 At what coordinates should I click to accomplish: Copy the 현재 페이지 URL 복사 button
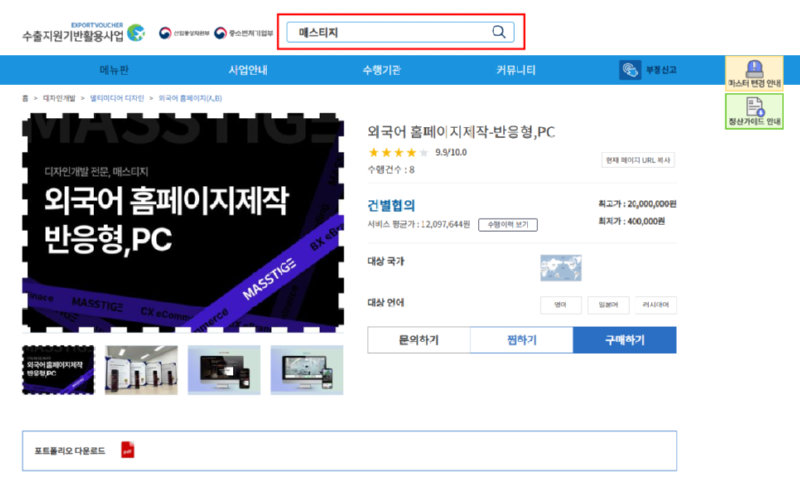tap(638, 160)
